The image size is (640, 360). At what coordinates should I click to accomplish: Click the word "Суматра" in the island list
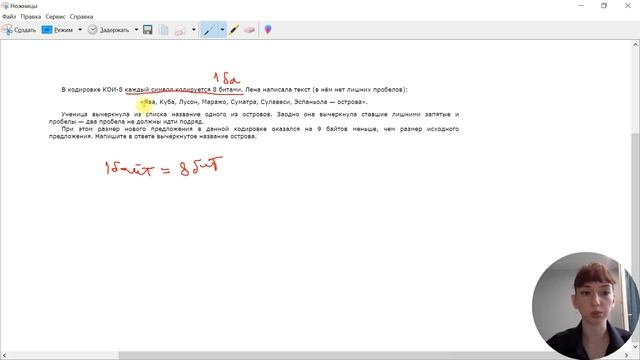pos(244,102)
